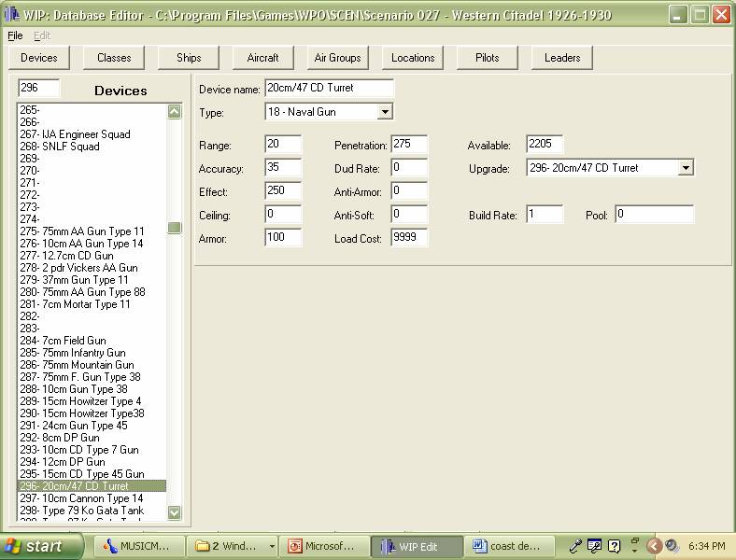Switch to Microsoft PowerPoint taskbar item
This screenshot has width=736, height=560.
(x=323, y=546)
